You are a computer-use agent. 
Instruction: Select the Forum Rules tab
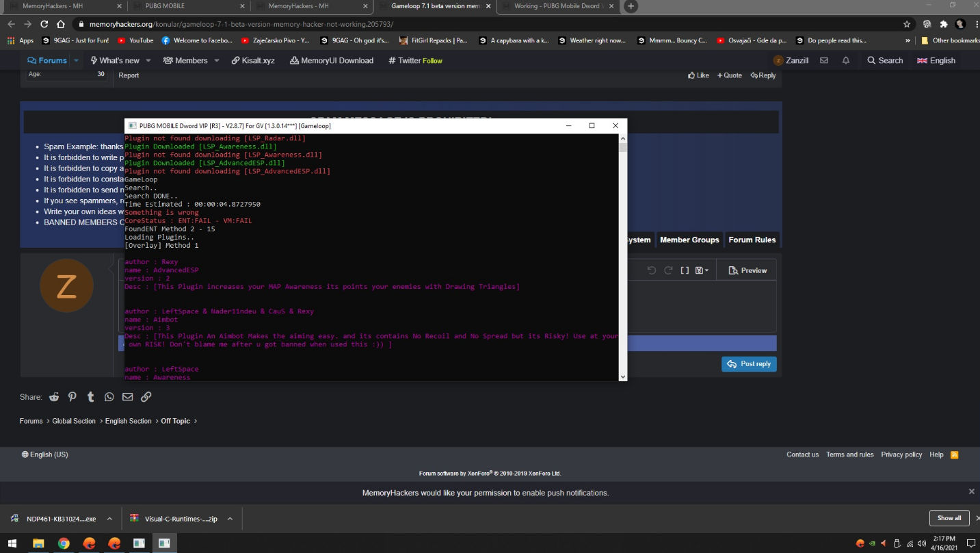coord(752,240)
